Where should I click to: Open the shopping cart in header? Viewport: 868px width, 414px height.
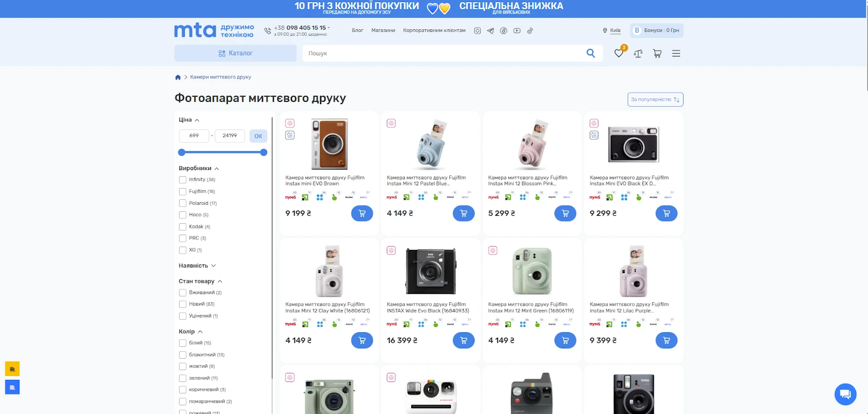point(657,54)
